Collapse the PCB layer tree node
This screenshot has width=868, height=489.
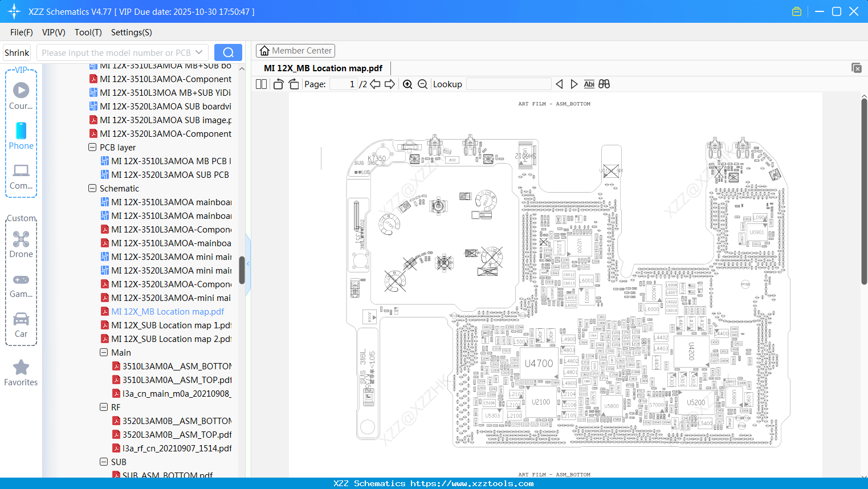pos(92,147)
